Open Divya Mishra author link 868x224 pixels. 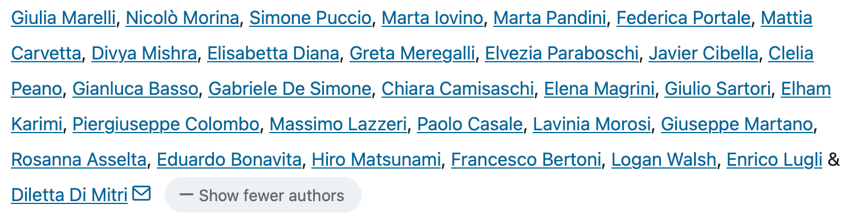144,54
